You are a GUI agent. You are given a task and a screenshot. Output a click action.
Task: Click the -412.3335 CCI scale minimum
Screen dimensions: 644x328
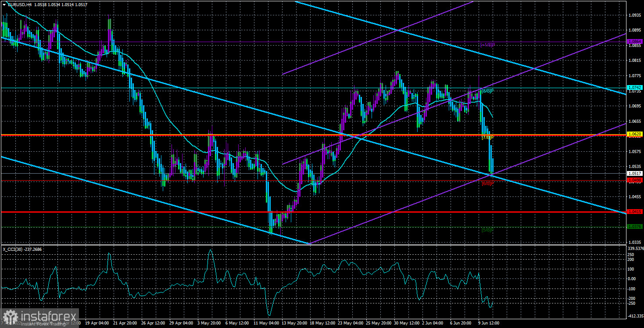pos(635,316)
